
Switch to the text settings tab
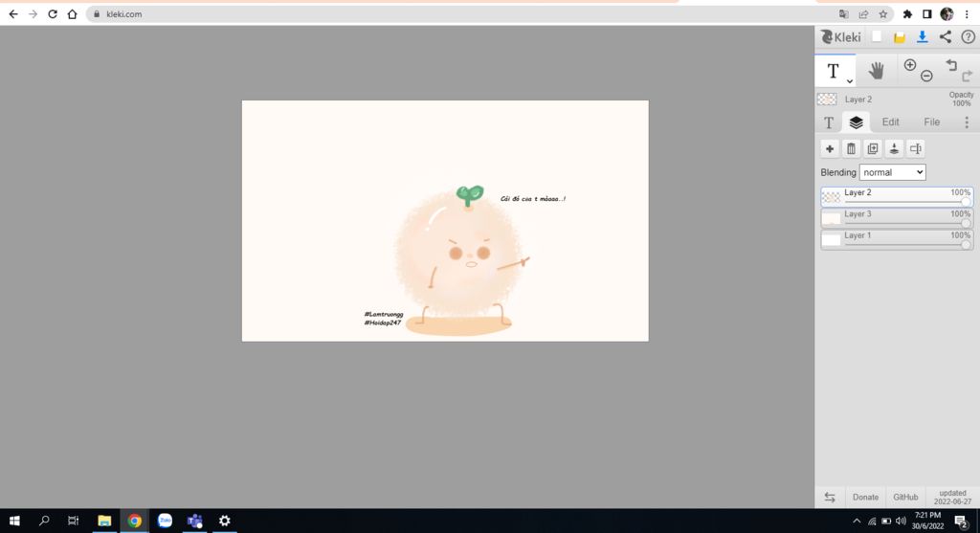click(829, 122)
